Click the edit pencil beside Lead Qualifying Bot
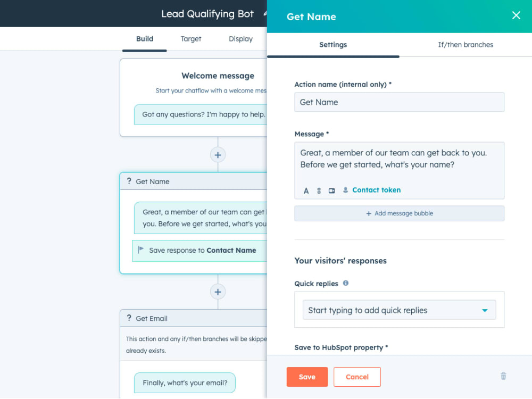This screenshot has width=532, height=399. tap(264, 13)
